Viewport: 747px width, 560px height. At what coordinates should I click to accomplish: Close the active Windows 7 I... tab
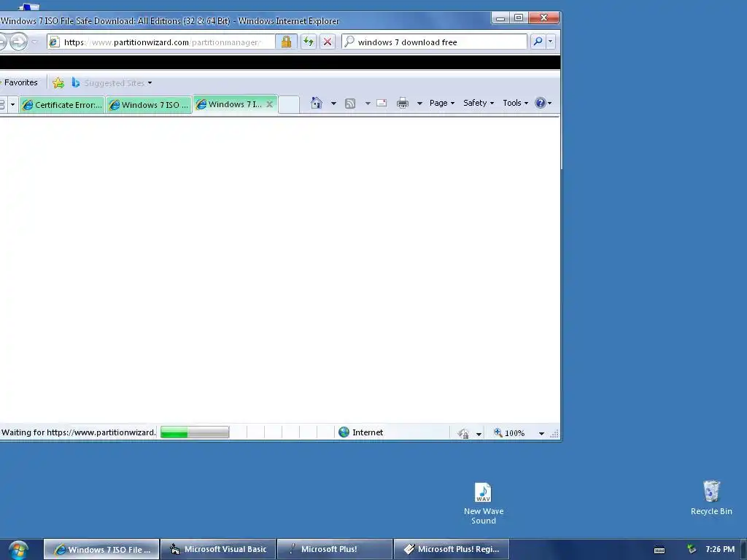click(269, 104)
